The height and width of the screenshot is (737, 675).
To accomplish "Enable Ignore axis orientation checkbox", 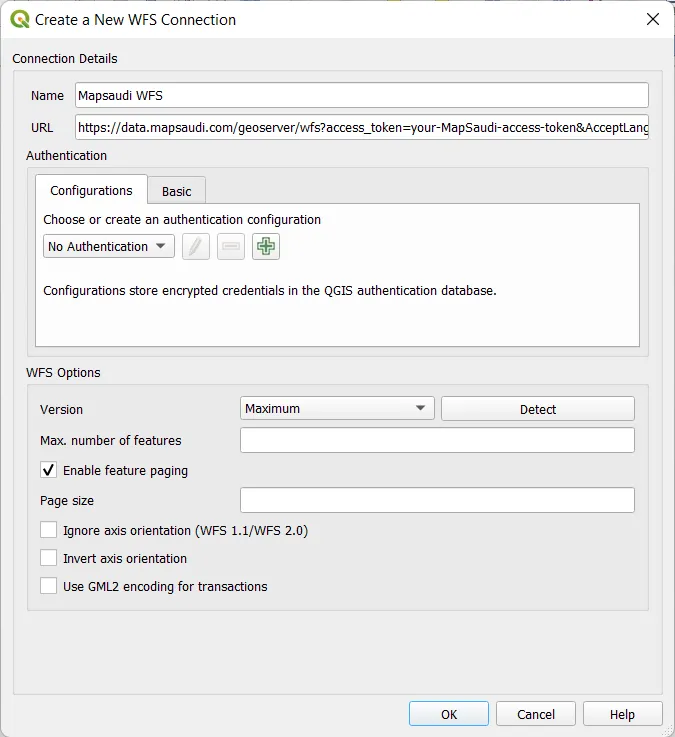I will pyautogui.click(x=48, y=531).
